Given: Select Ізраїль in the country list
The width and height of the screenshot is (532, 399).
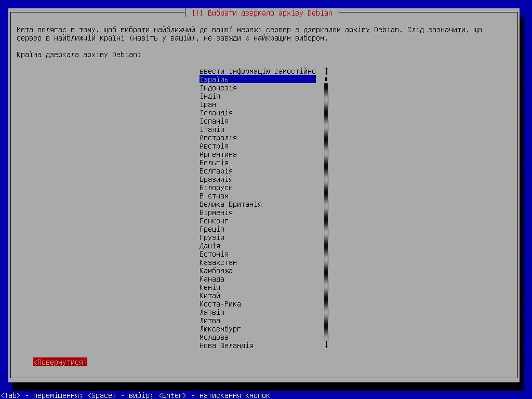Looking at the screenshot, I should tap(258, 79).
